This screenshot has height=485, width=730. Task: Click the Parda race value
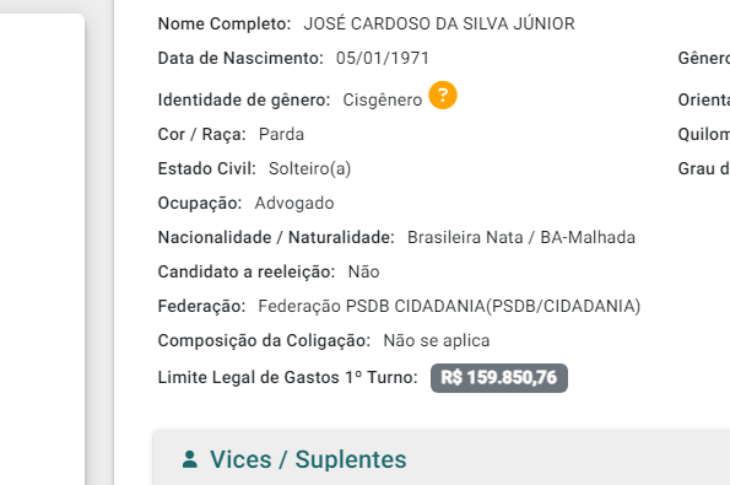[281, 134]
